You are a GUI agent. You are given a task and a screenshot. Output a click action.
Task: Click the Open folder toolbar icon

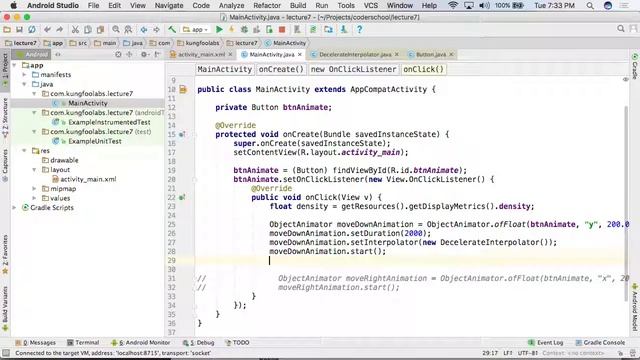point(7,29)
